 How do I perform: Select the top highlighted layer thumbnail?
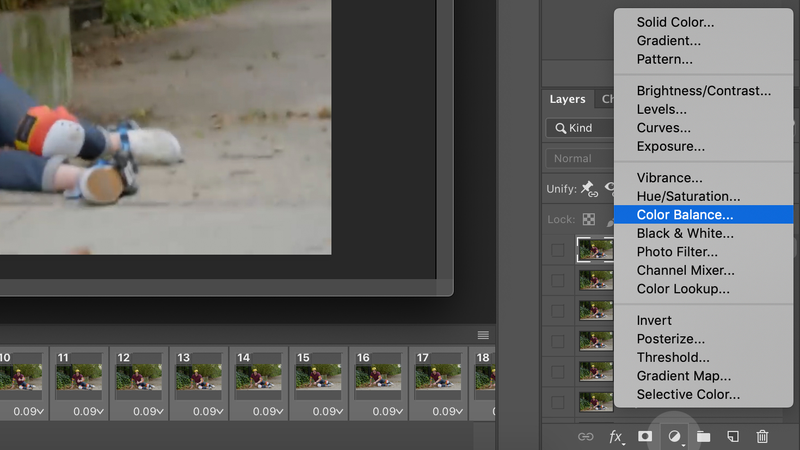[595, 249]
